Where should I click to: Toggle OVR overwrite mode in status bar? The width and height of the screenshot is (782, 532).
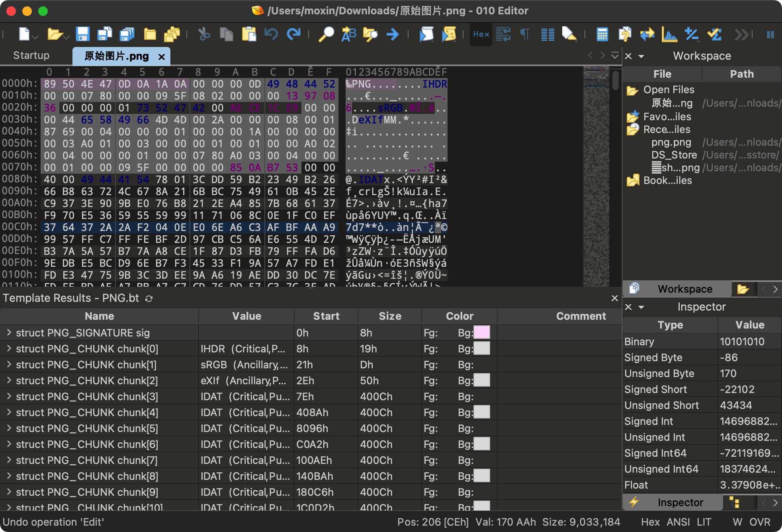(x=760, y=522)
